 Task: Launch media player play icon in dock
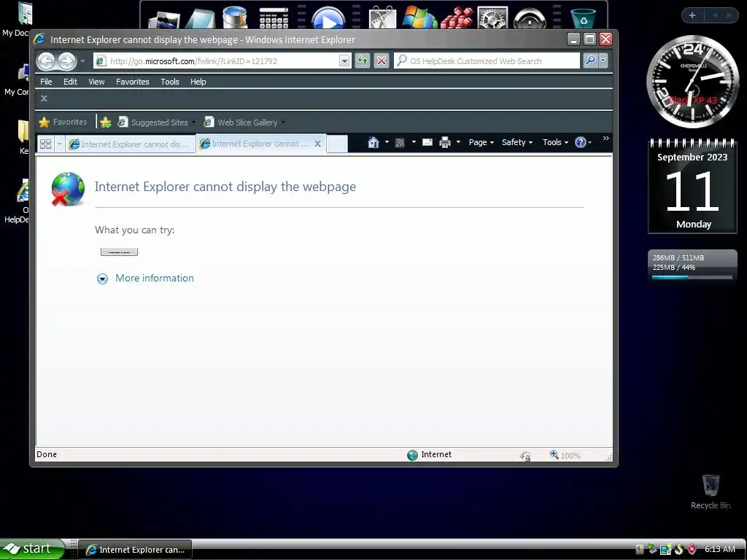tap(328, 18)
